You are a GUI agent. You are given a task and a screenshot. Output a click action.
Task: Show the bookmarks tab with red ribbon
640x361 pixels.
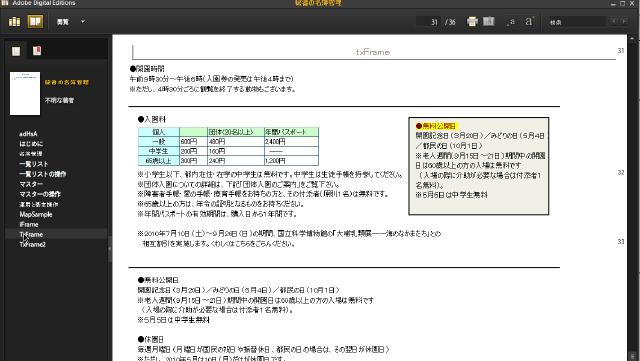[37, 51]
